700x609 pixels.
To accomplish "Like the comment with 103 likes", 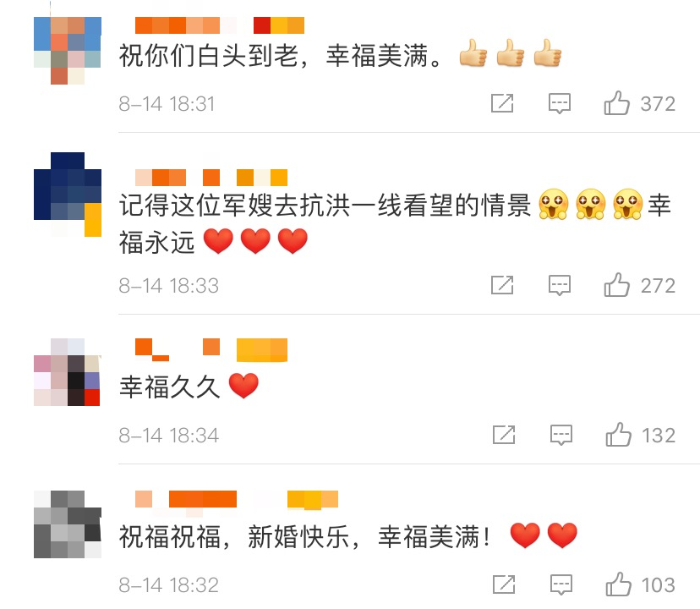I will (x=618, y=584).
